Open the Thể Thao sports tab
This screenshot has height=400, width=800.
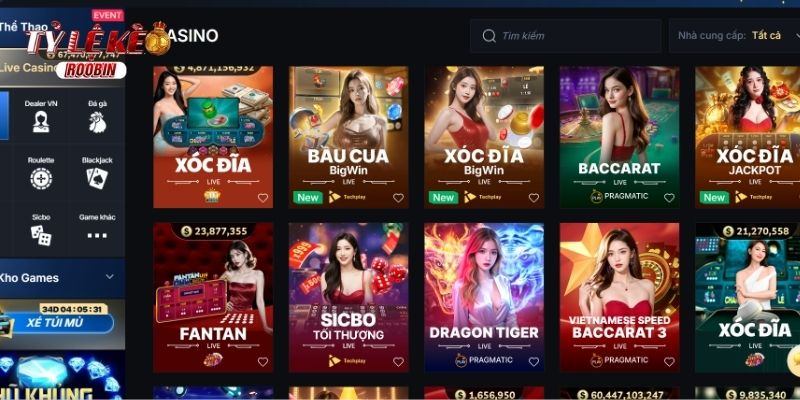24,27
